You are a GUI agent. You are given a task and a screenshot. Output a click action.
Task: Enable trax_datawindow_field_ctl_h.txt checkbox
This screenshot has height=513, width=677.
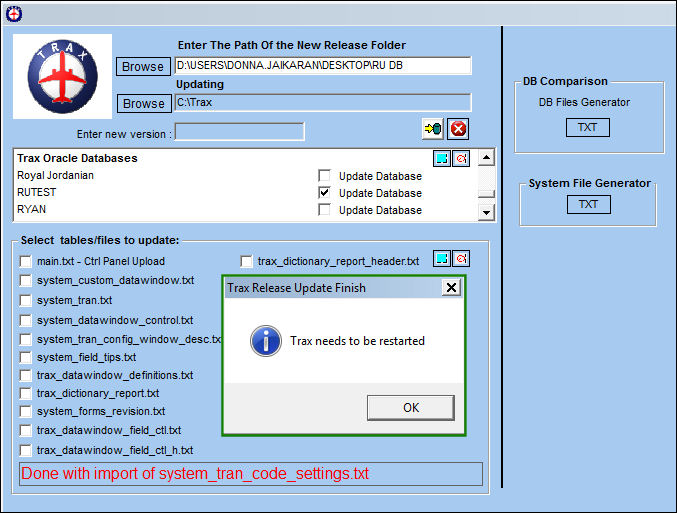point(25,450)
